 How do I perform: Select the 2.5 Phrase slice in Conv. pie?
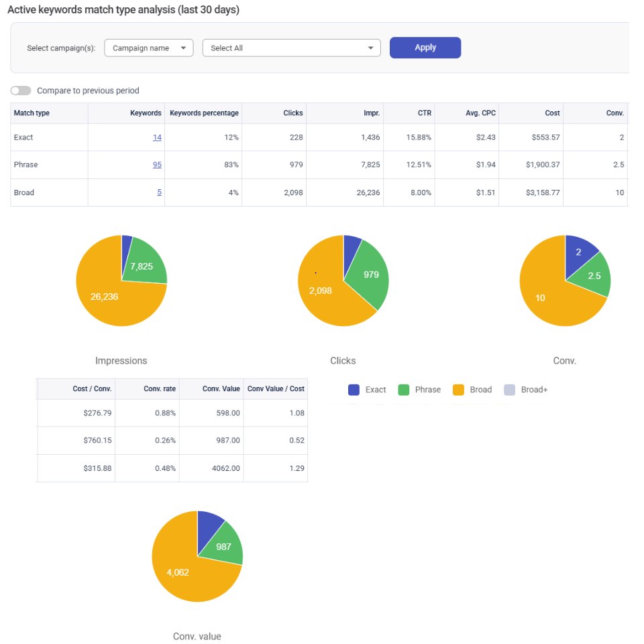tap(594, 276)
